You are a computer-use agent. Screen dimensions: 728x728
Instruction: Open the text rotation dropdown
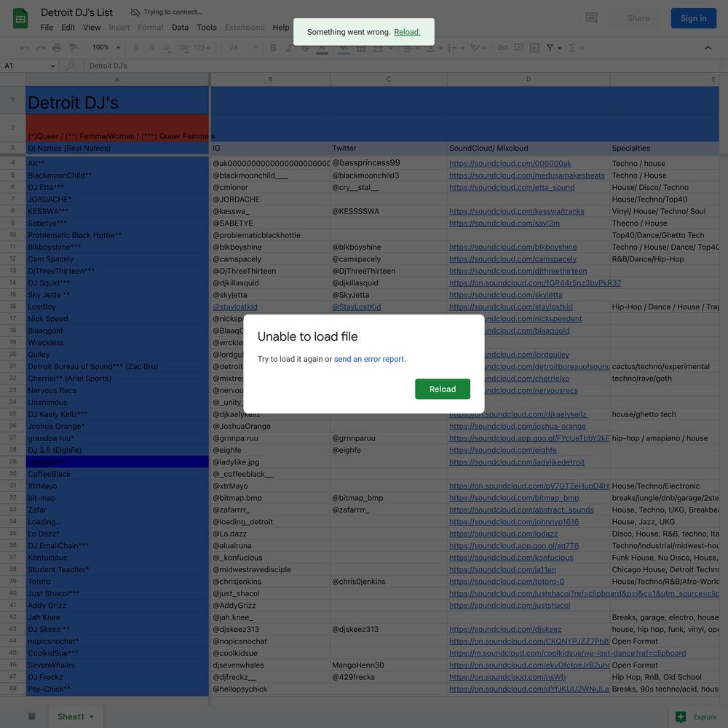click(478, 48)
